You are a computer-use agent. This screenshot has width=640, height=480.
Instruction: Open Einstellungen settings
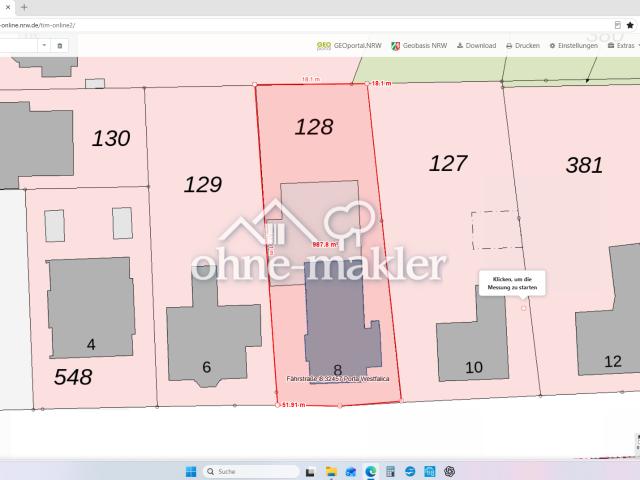pyautogui.click(x=573, y=46)
